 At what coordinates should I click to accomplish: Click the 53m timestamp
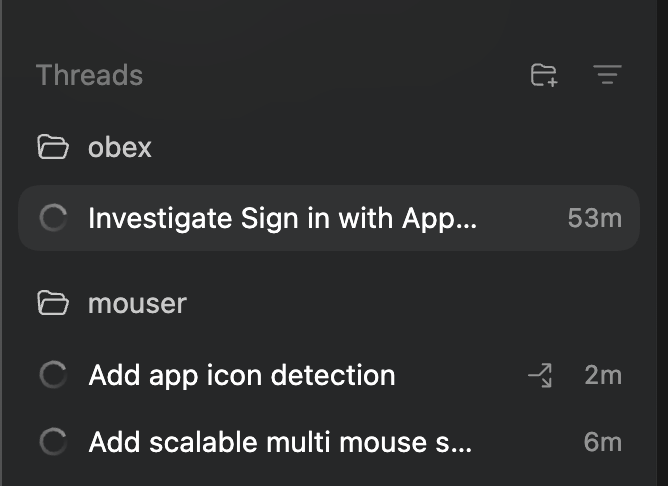594,218
